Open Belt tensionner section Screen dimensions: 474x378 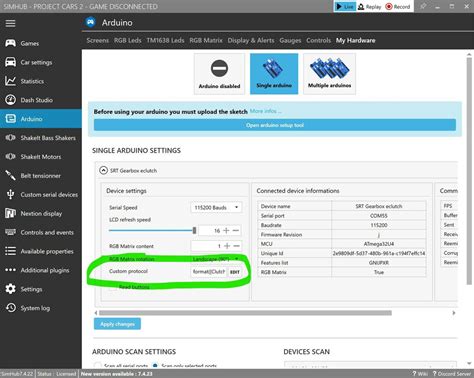click(41, 176)
